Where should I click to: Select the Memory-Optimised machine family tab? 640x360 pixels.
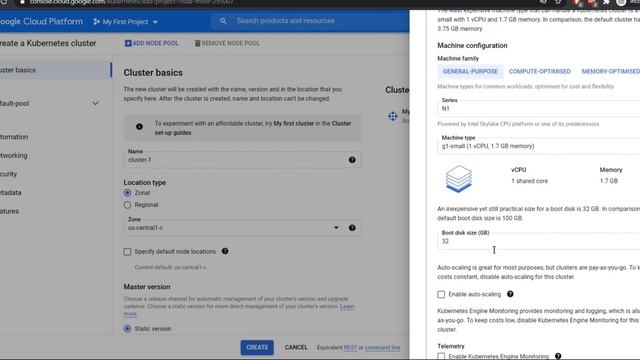611,71
